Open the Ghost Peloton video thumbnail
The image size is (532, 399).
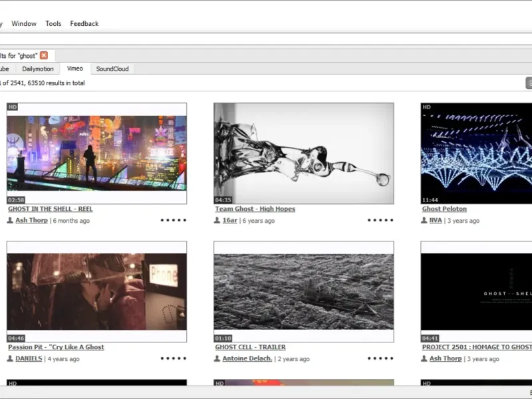click(x=476, y=154)
